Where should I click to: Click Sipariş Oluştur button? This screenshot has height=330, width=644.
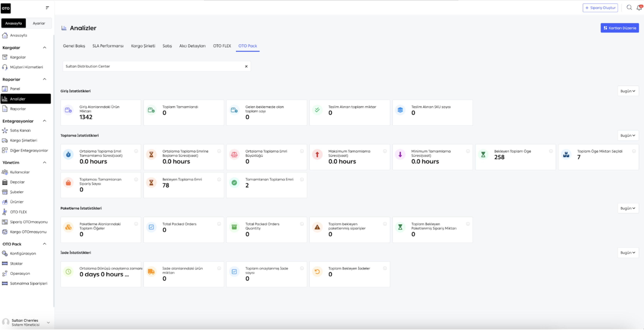tap(600, 8)
